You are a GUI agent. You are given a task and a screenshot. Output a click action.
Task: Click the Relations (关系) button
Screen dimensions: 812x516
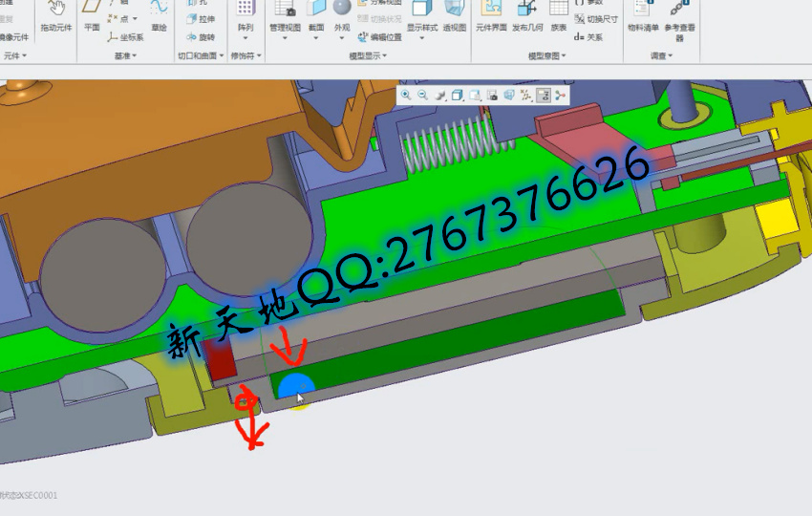[588, 37]
